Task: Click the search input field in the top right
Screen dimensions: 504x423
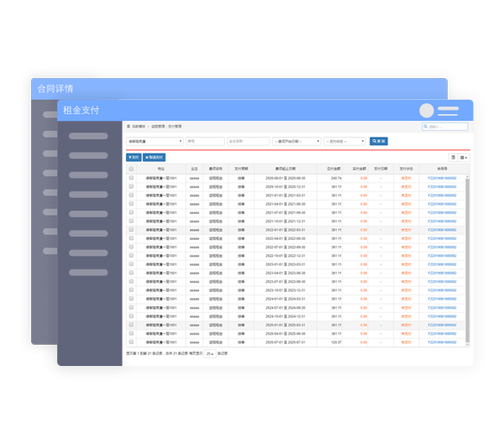Action: (445, 127)
